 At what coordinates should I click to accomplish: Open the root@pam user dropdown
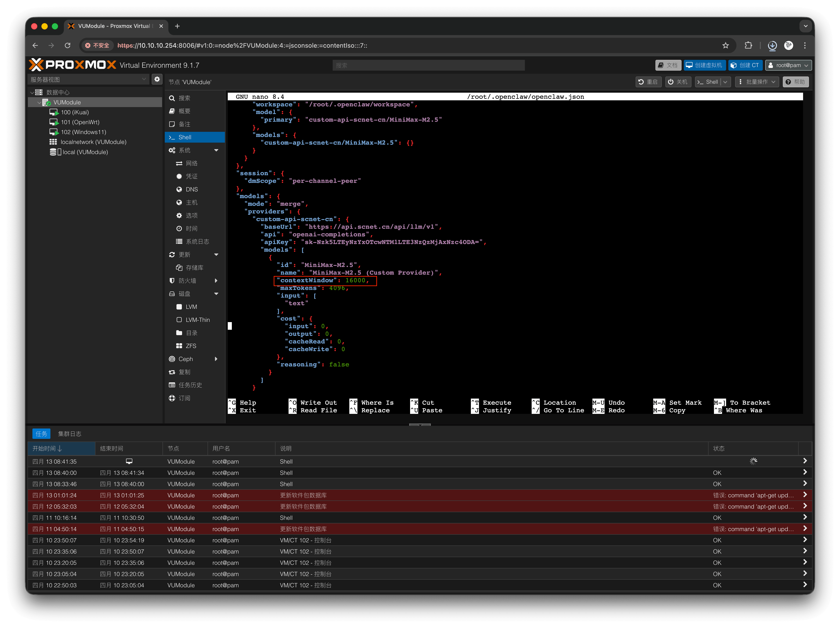[x=788, y=65]
